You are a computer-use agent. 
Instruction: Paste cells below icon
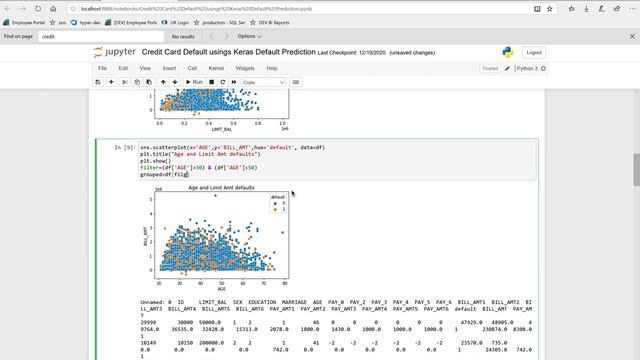[149, 82]
